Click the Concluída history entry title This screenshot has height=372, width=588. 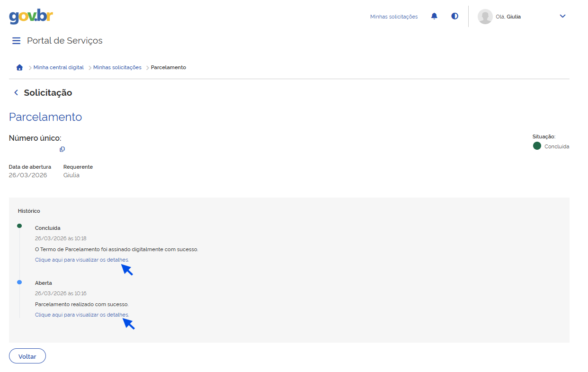coord(48,228)
